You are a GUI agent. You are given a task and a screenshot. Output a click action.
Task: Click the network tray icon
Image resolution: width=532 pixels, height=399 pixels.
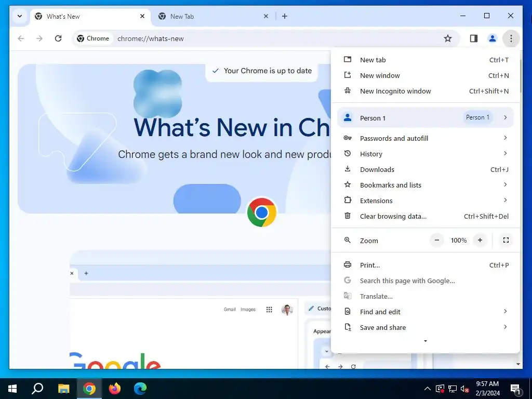(x=453, y=389)
